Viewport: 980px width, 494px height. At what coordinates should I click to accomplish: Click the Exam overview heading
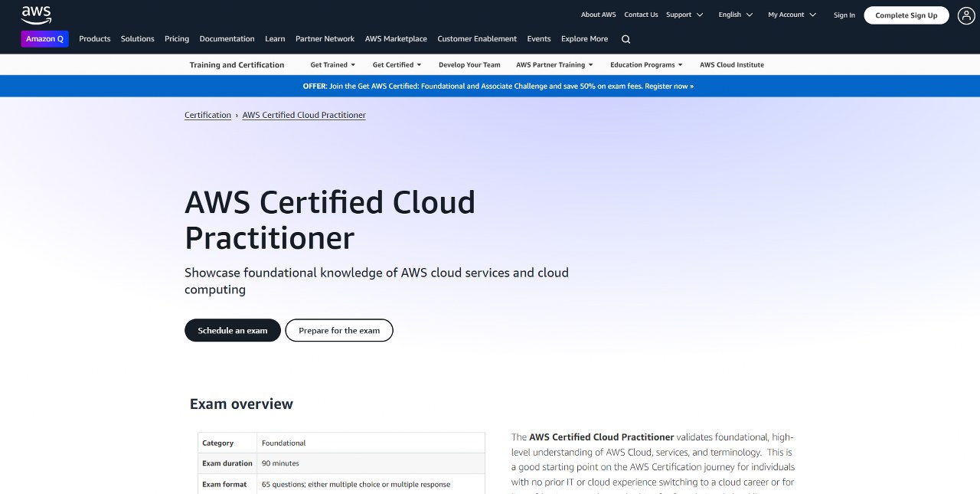tap(241, 404)
